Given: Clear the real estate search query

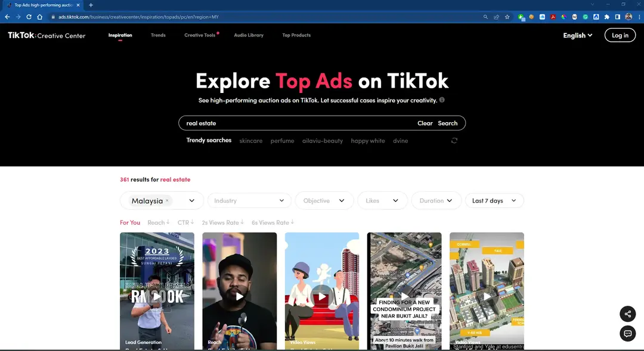Looking at the screenshot, I should [x=425, y=123].
